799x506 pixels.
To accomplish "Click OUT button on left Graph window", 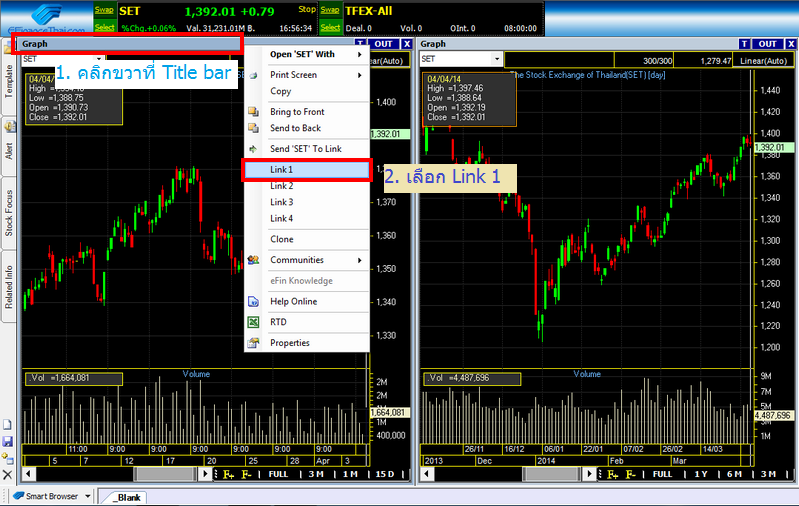I will (x=383, y=44).
